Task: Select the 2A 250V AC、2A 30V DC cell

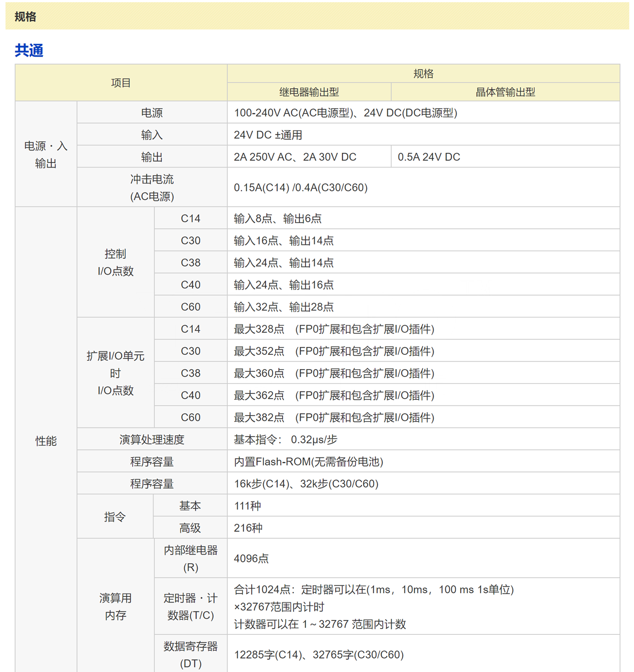Action: point(309,157)
